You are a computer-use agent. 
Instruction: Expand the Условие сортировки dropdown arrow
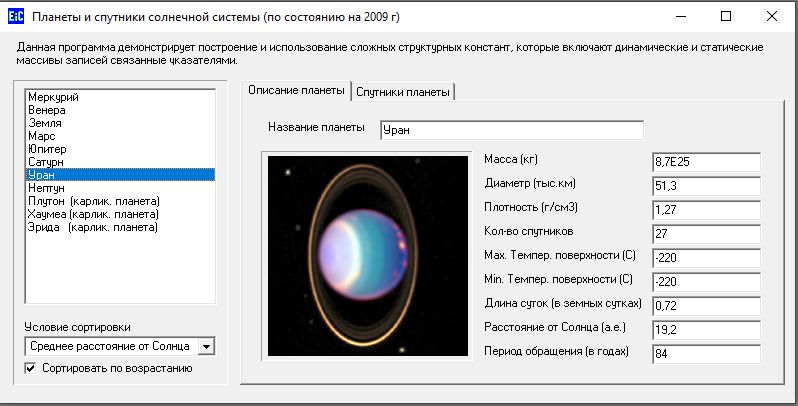pos(207,346)
